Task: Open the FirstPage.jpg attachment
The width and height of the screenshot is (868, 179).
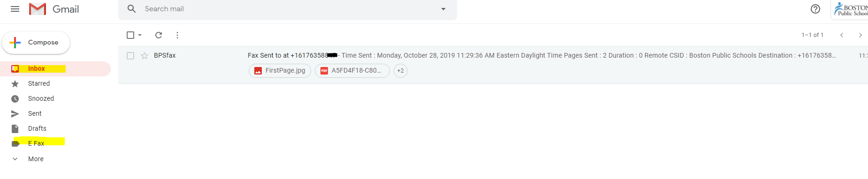Action: point(280,71)
